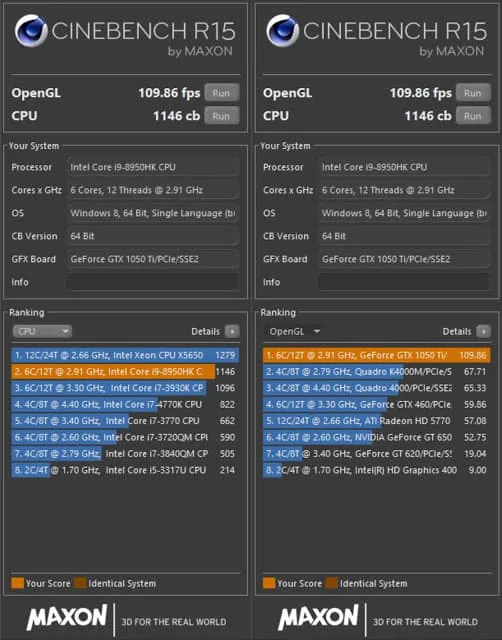The height and width of the screenshot is (640, 502).
Task: Run the CPU benchmark in left panel
Action: pyautogui.click(x=221, y=116)
